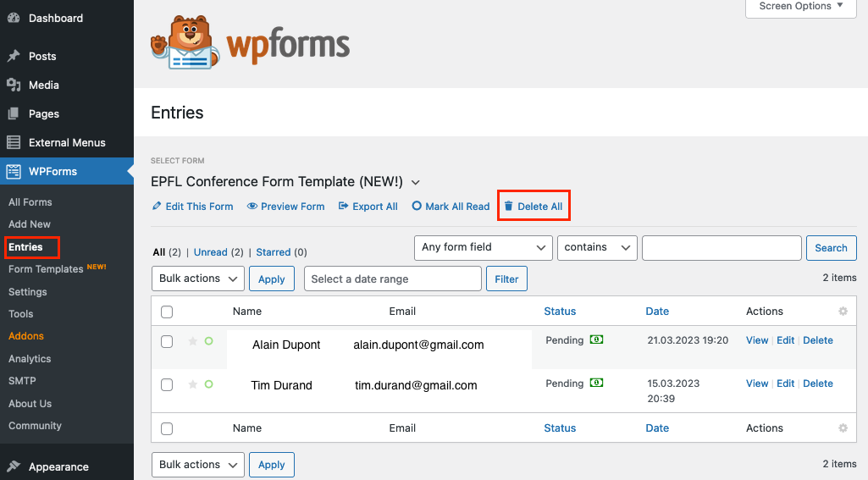Click the Filter button
The width and height of the screenshot is (868, 480).
tap(506, 279)
